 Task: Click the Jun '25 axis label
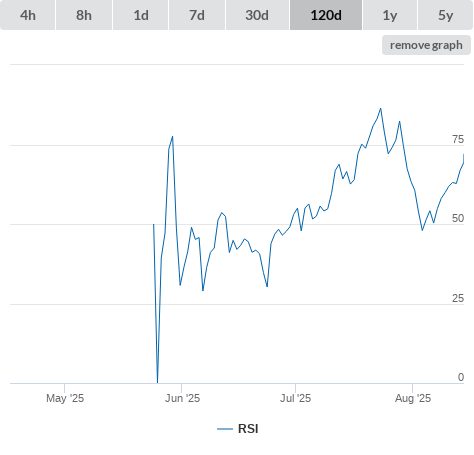pos(182,398)
